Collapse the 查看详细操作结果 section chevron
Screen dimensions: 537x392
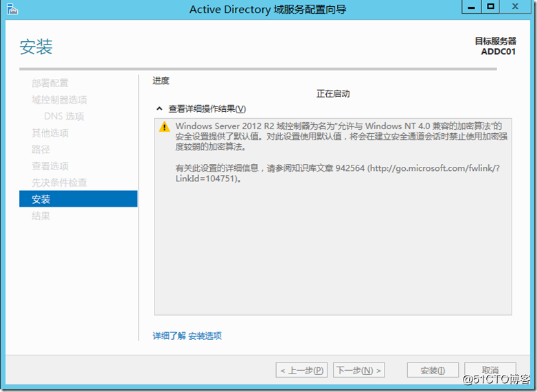159,109
